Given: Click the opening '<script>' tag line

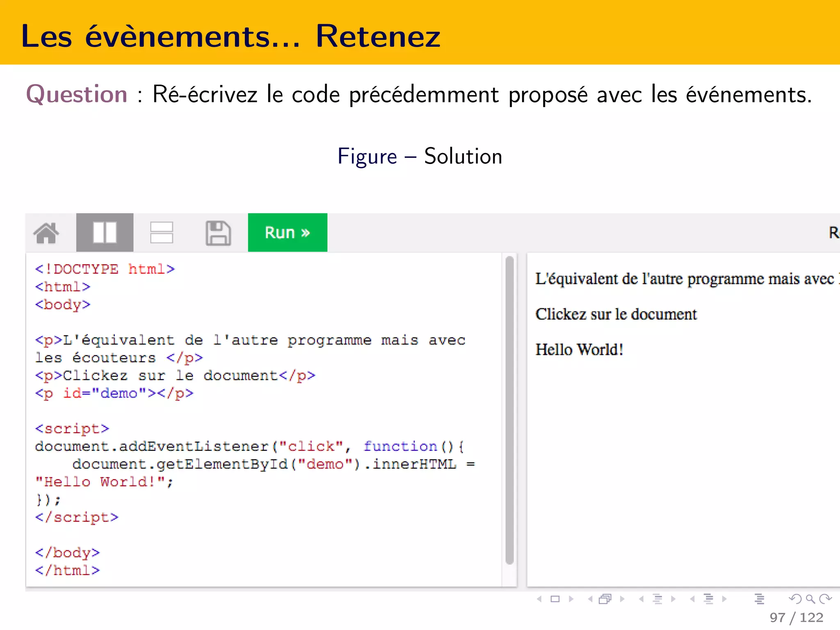Looking at the screenshot, I should pyautogui.click(x=72, y=429).
